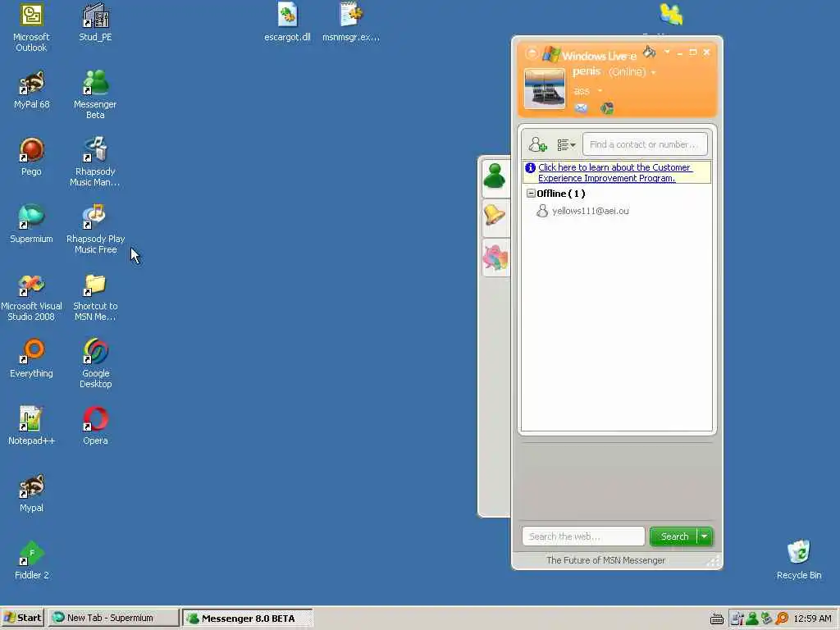Expand the Search button dropdown arrow
This screenshot has height=630, width=840.
pyautogui.click(x=705, y=536)
